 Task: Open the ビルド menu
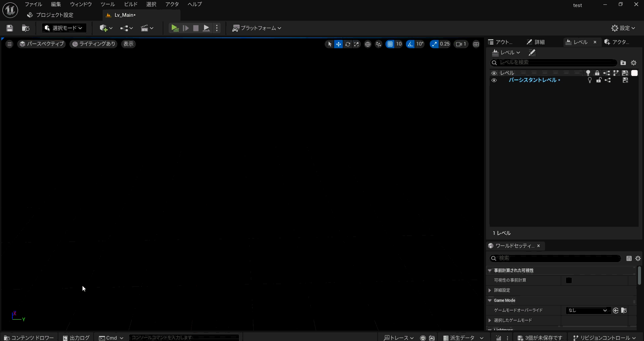(x=131, y=4)
